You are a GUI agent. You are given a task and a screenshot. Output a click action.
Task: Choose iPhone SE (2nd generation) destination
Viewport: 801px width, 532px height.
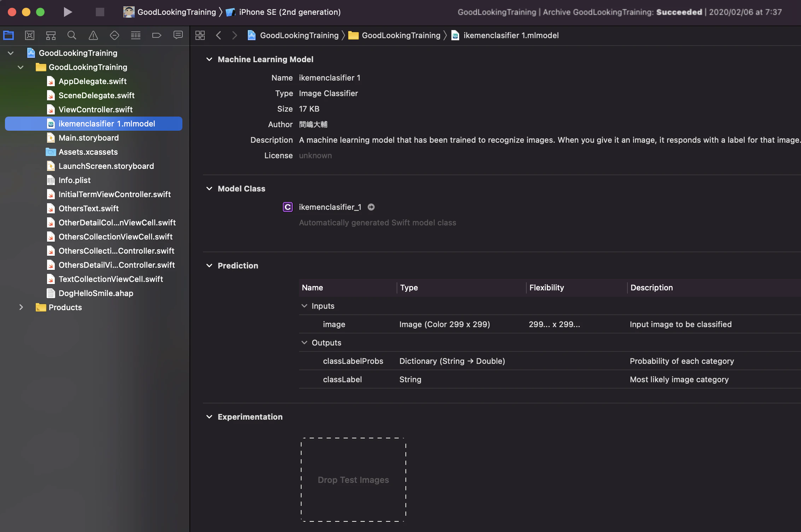click(x=290, y=12)
